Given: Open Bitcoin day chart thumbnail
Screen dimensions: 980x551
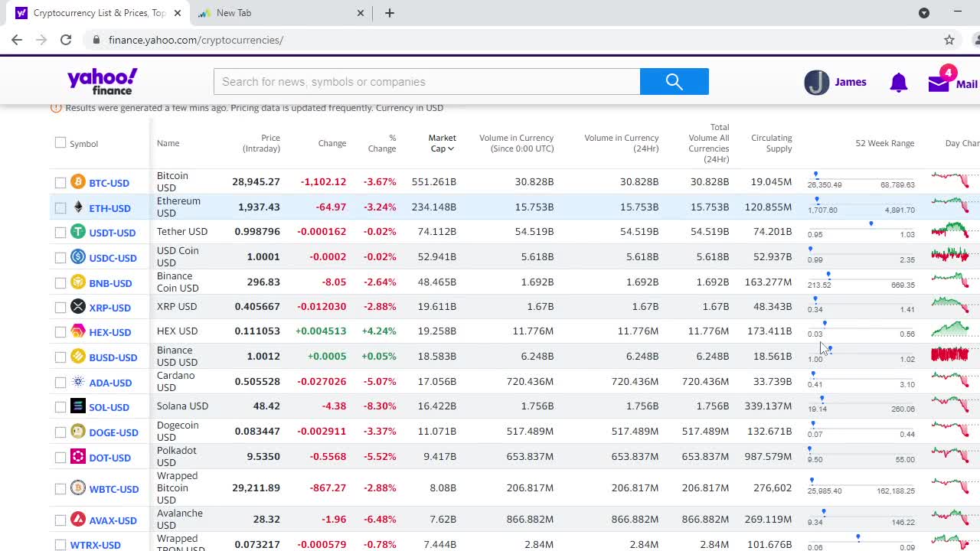Looking at the screenshot, I should coord(950,181).
